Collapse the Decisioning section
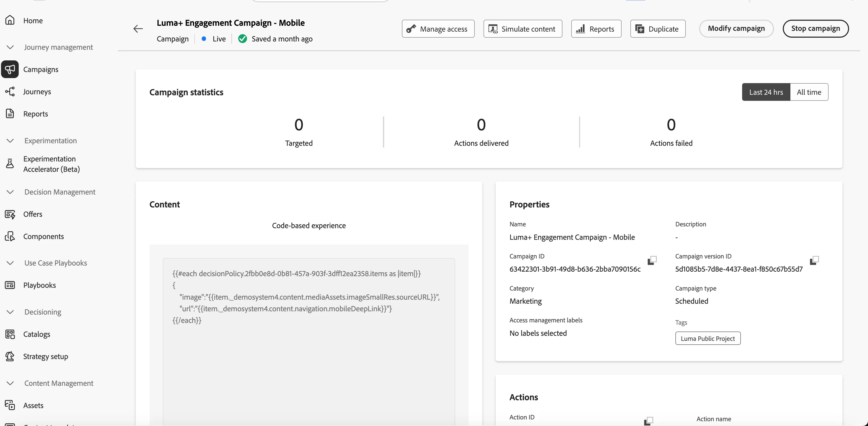The width and height of the screenshot is (868, 426). [x=10, y=312]
